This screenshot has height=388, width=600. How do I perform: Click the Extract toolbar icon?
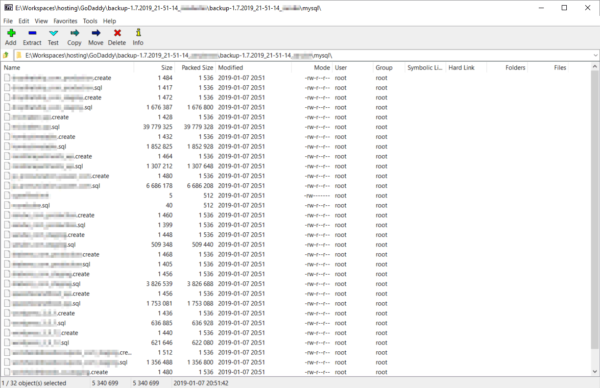32,33
